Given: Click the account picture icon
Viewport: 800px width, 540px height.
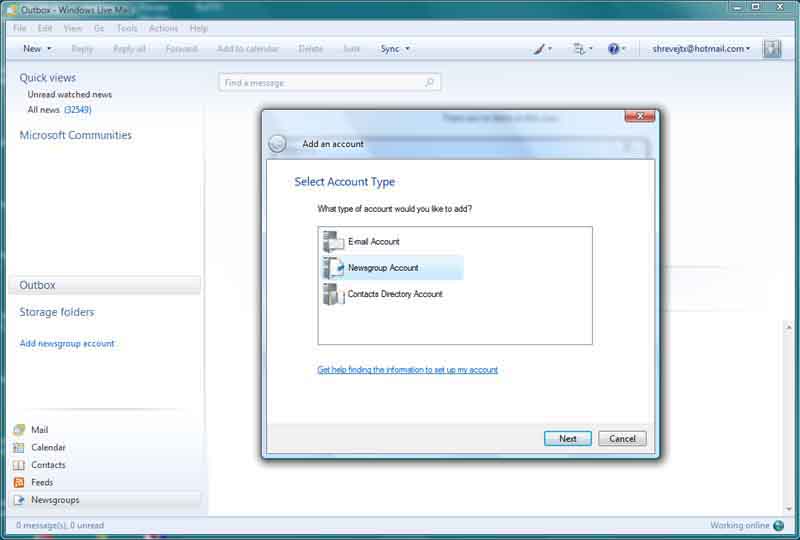Looking at the screenshot, I should click(x=772, y=49).
